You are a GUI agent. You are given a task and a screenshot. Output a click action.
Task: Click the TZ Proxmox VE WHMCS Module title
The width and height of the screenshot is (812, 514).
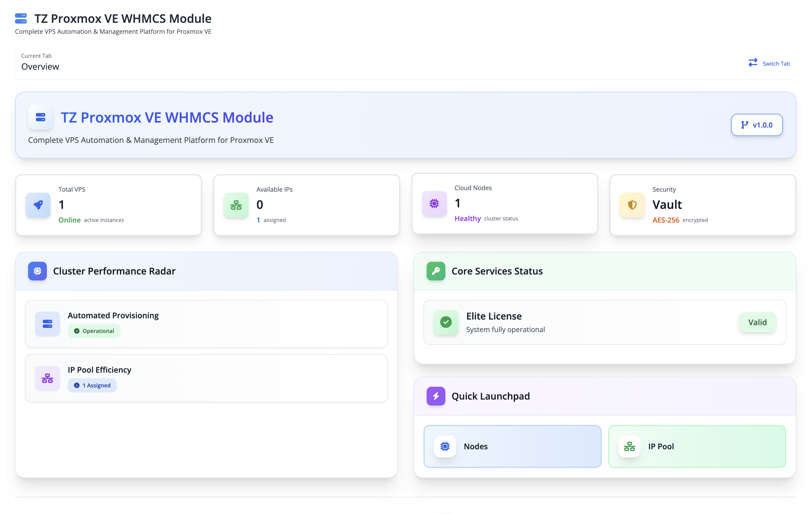pyautogui.click(x=166, y=118)
